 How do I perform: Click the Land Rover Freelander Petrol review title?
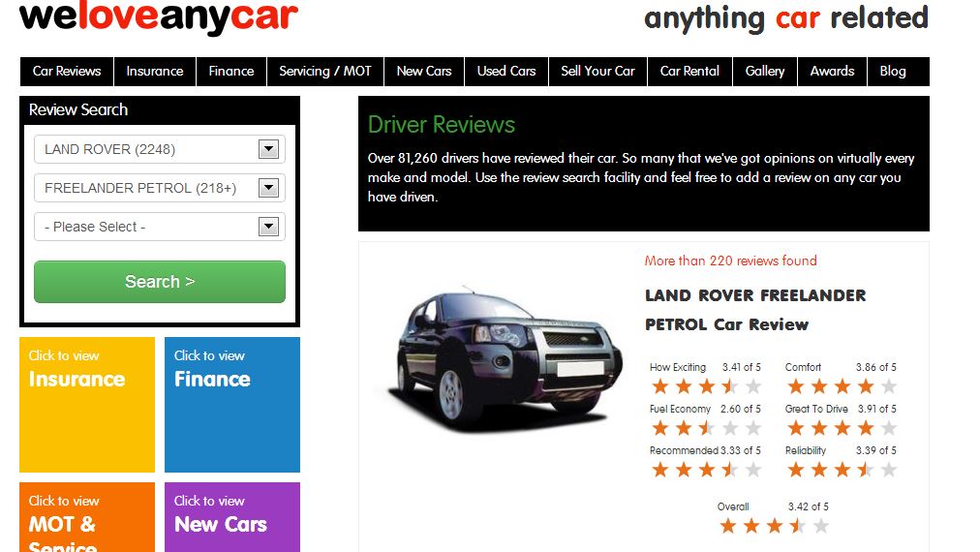(755, 310)
